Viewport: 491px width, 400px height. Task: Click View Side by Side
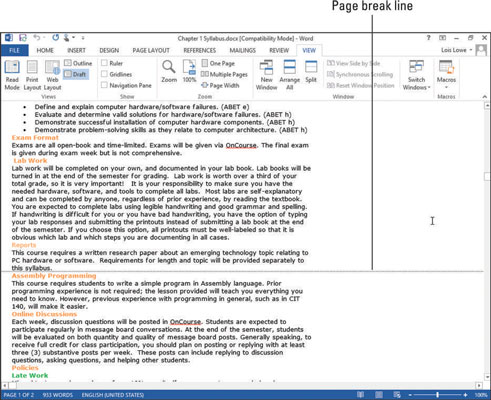[x=353, y=63]
